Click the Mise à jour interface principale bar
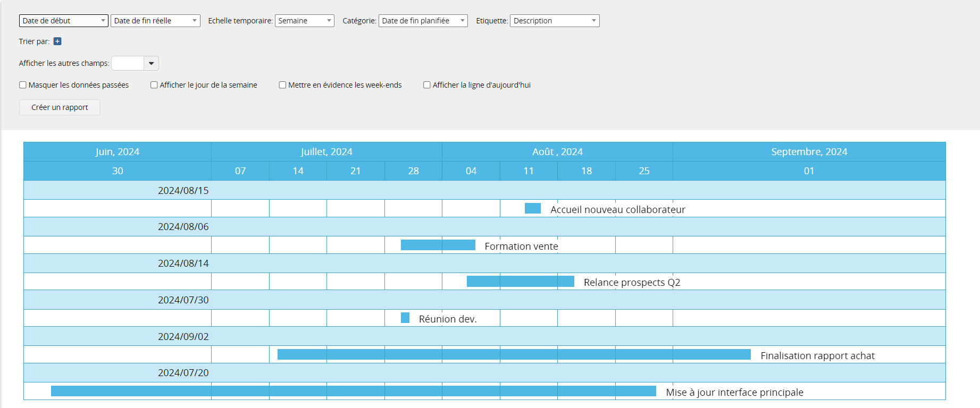The height and width of the screenshot is (408, 980). pos(353,391)
